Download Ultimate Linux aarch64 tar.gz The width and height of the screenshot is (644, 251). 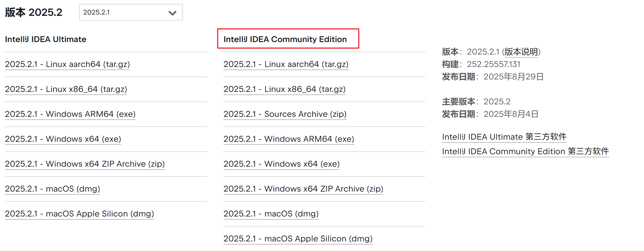click(x=67, y=64)
